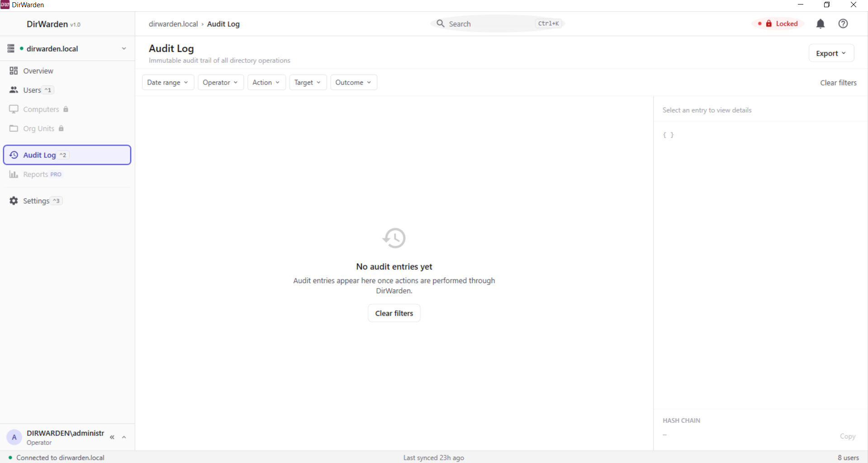Open the Operator filter dropdown
The image size is (868, 463).
click(221, 82)
